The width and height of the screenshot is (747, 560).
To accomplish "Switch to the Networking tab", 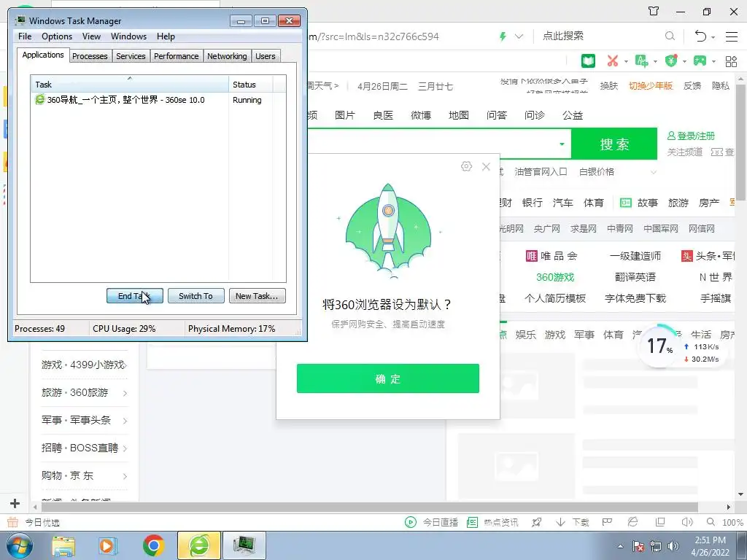I will click(x=227, y=56).
